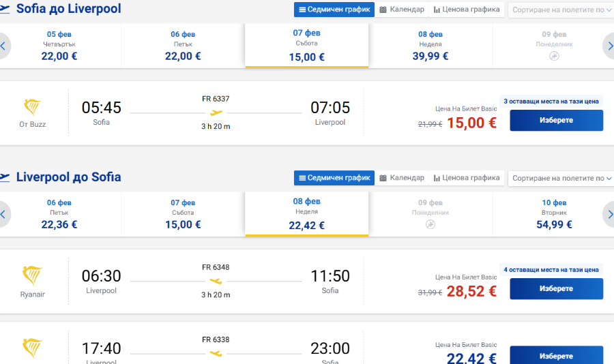Click the plane icon on FR 6337 route line
This screenshot has width=614, height=364.
216,112
